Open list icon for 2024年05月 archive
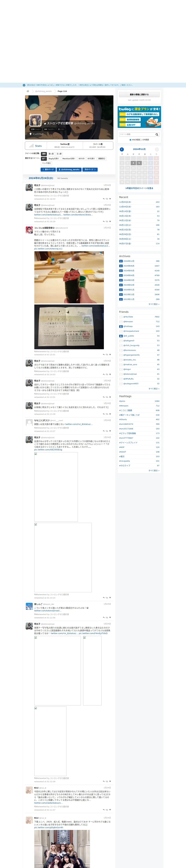 click(x=121, y=271)
